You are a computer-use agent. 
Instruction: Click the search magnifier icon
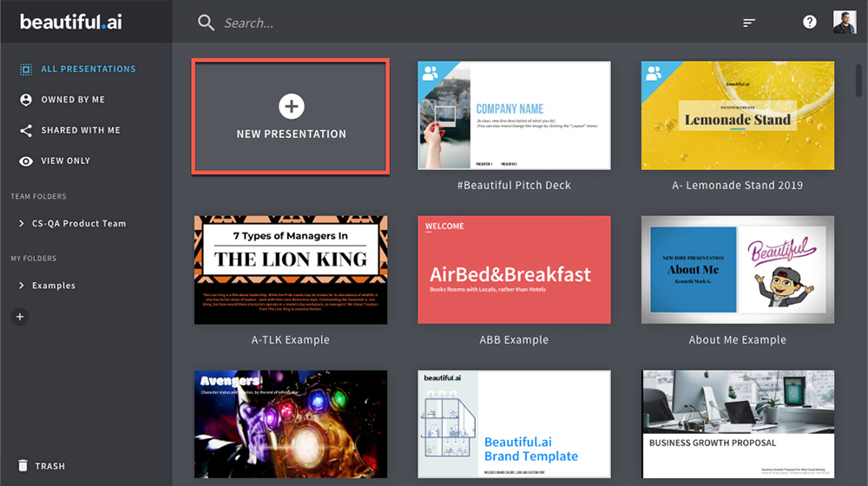[206, 23]
